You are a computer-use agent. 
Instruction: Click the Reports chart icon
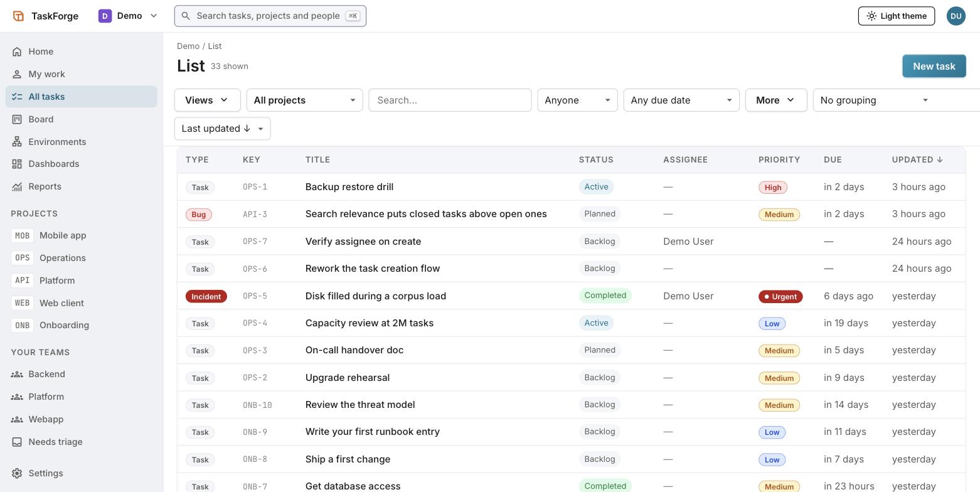(17, 186)
